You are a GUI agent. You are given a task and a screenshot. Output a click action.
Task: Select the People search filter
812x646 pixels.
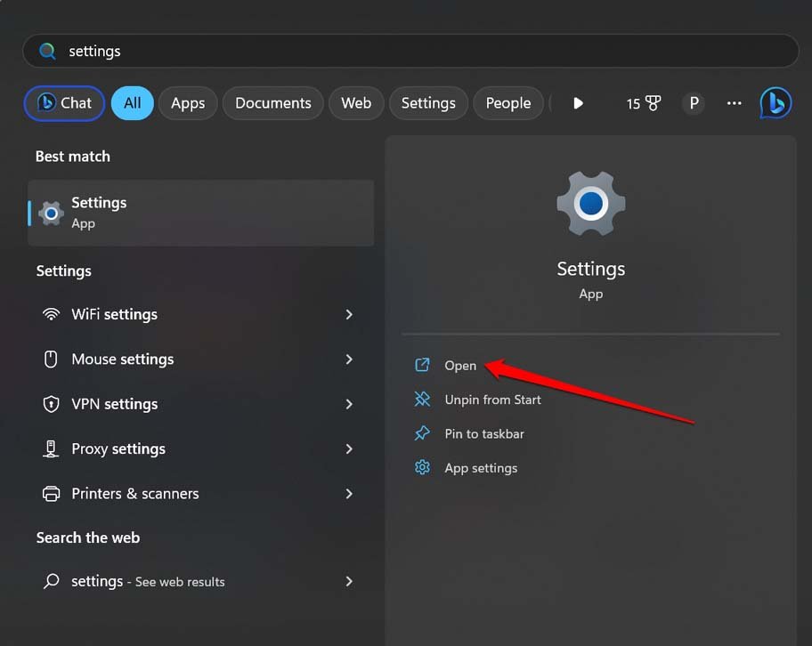[508, 102]
